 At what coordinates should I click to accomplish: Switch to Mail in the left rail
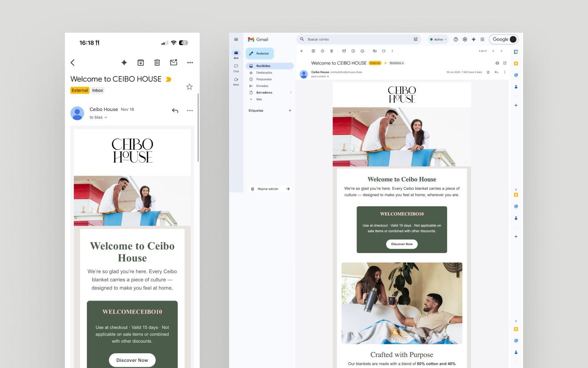pyautogui.click(x=236, y=54)
